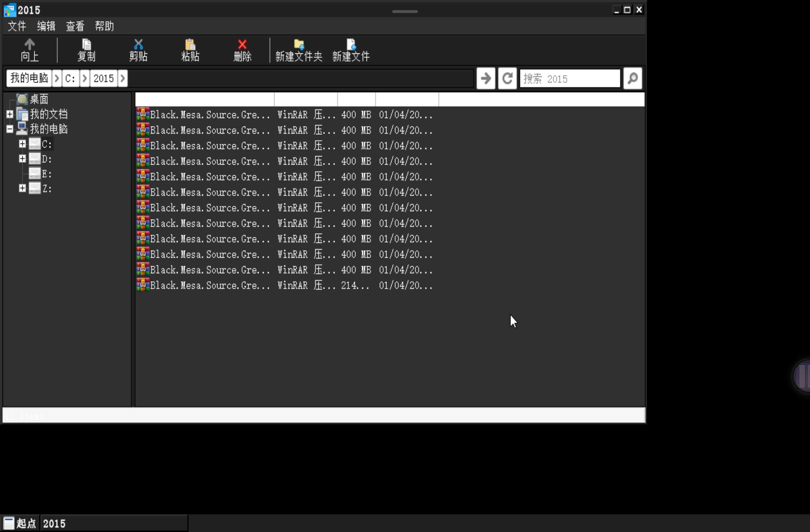Create a new file (新建文件)
The image size is (810, 532).
[351, 50]
